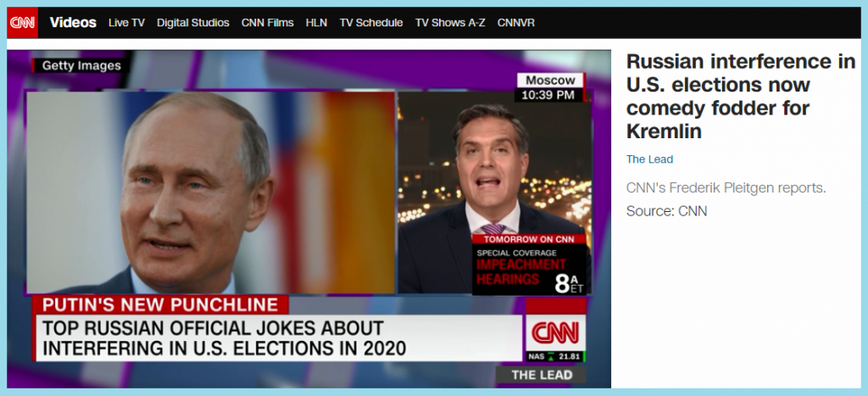Image resolution: width=868 pixels, height=396 pixels.
Task: Open the HLN link
Action: click(x=316, y=23)
